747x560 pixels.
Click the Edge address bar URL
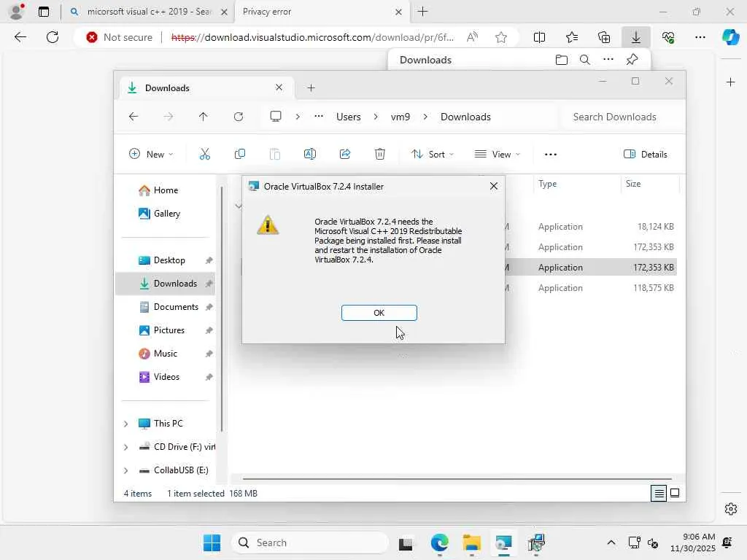[x=312, y=37]
